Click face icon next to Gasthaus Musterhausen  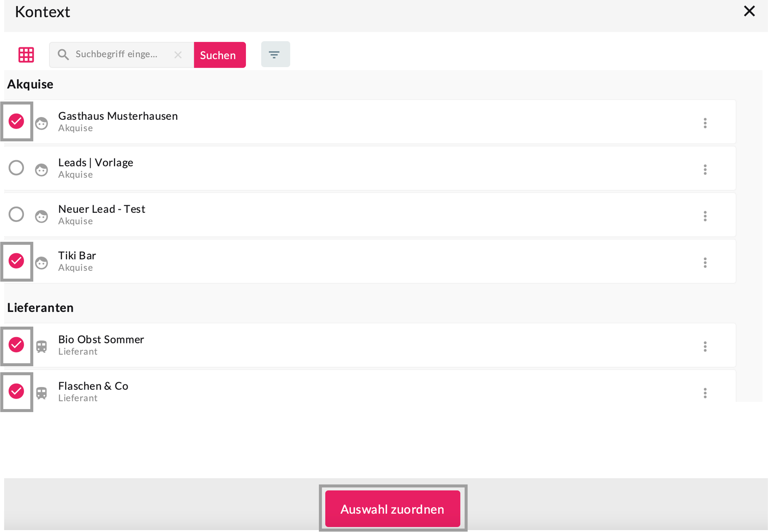[x=42, y=123]
